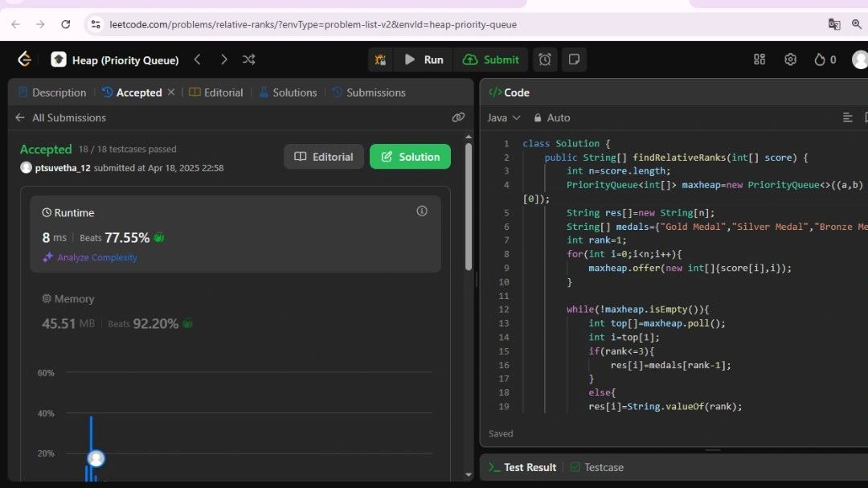Screen dimensions: 868x488
Task: Open site information icon in address bar
Action: pos(96,24)
